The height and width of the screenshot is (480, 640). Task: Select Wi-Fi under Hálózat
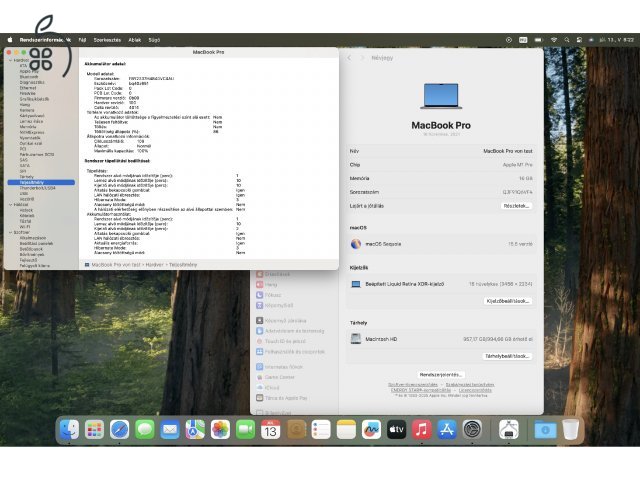[25, 227]
